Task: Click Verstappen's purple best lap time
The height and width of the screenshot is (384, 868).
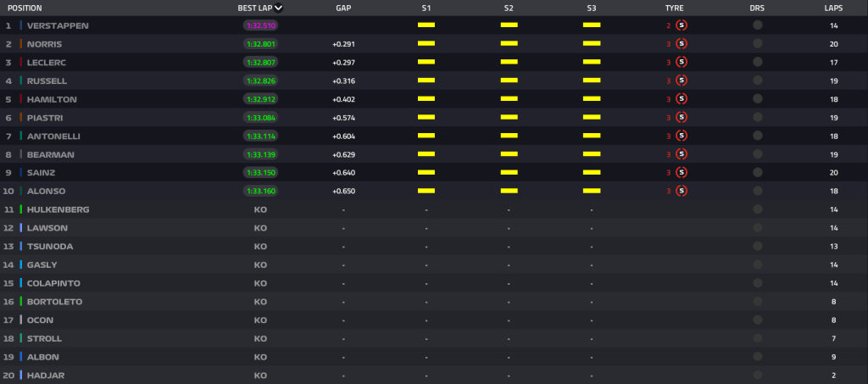Action: 260,25
